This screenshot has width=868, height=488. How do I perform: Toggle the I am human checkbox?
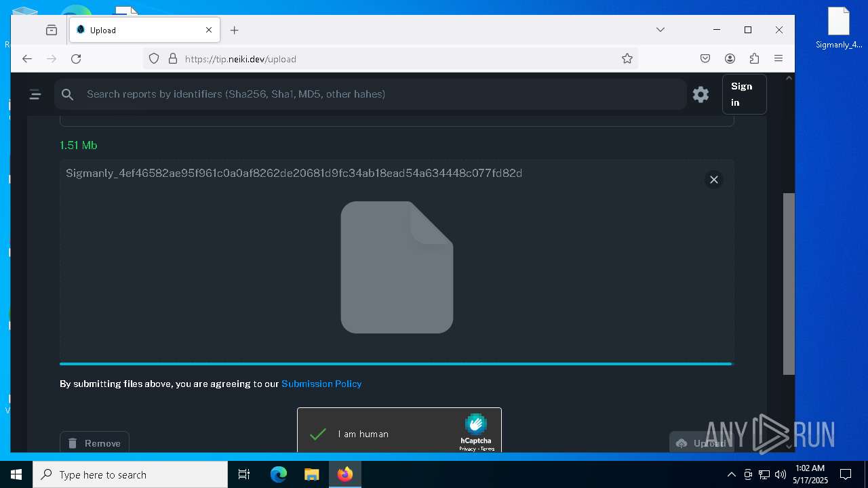pyautogui.click(x=318, y=434)
